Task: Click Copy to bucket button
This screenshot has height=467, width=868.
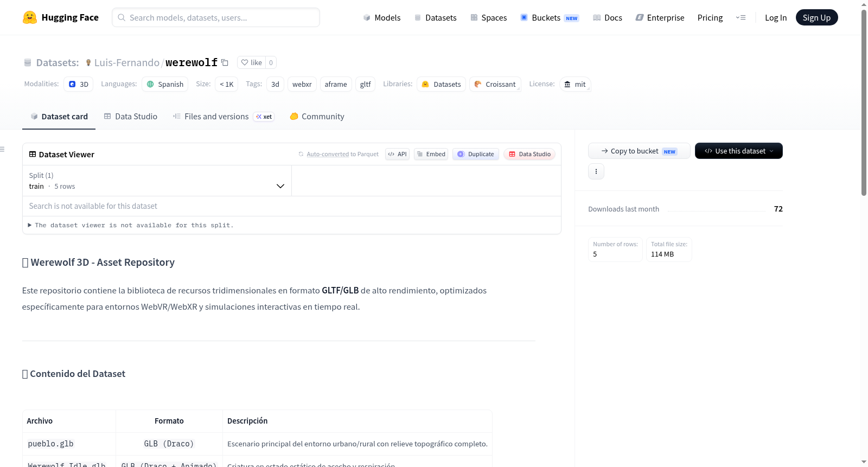Action: click(639, 151)
